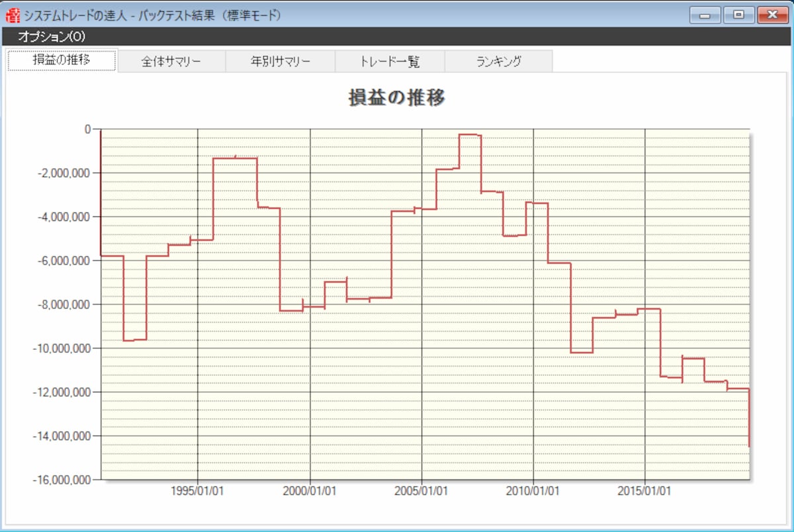Click the -14,000,000 y-axis label
This screenshot has width=794, height=532.
[x=61, y=436]
